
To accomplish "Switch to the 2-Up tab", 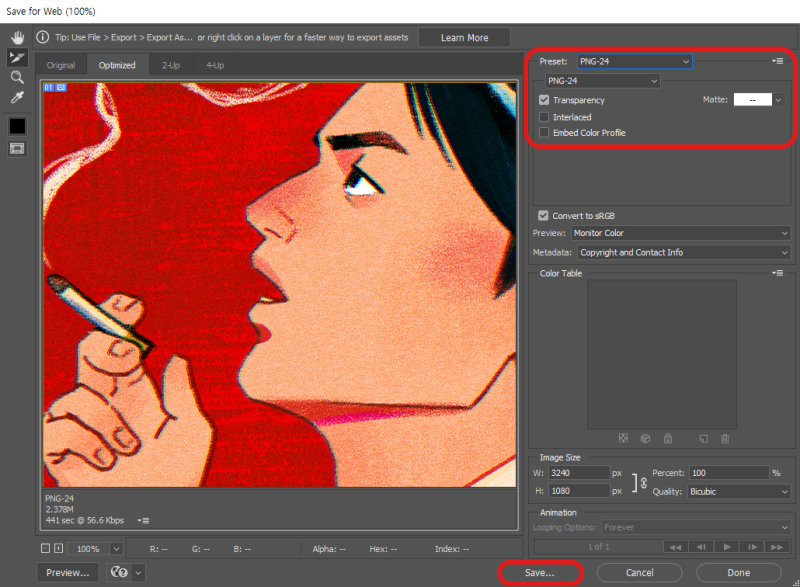I will [x=171, y=65].
